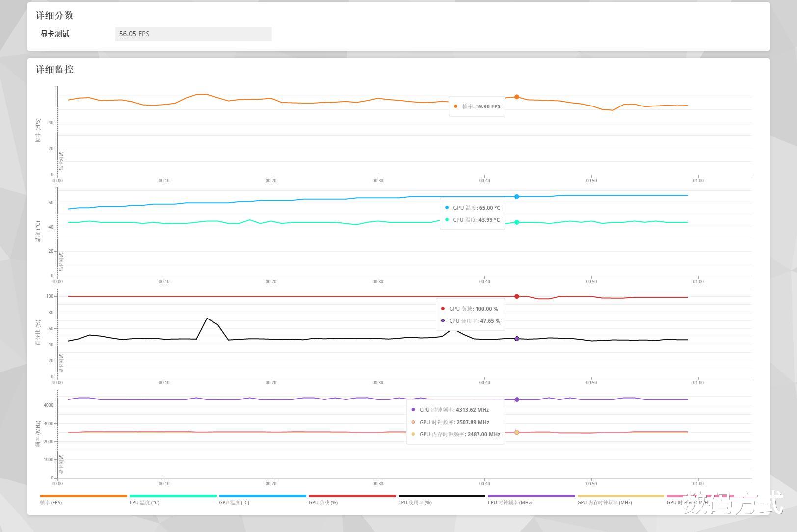Image resolution: width=797 pixels, height=532 pixels.
Task: Select the blue GPU temperature data point marker
Action: point(517,197)
